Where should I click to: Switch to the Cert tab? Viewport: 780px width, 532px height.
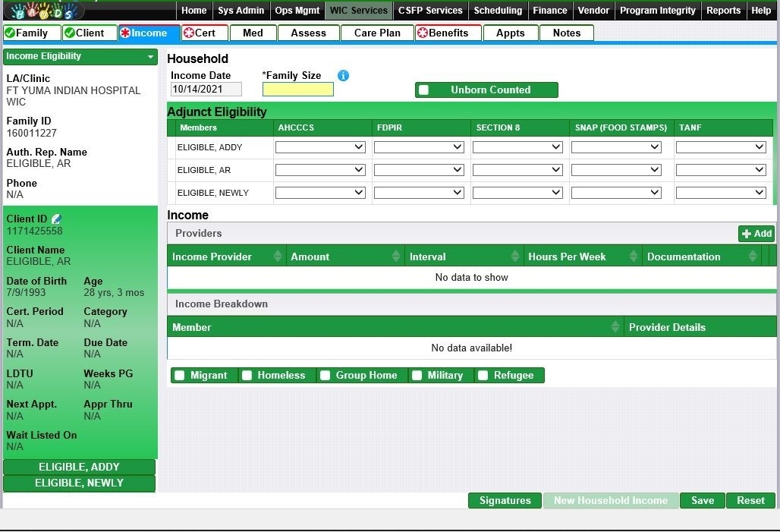(x=200, y=33)
